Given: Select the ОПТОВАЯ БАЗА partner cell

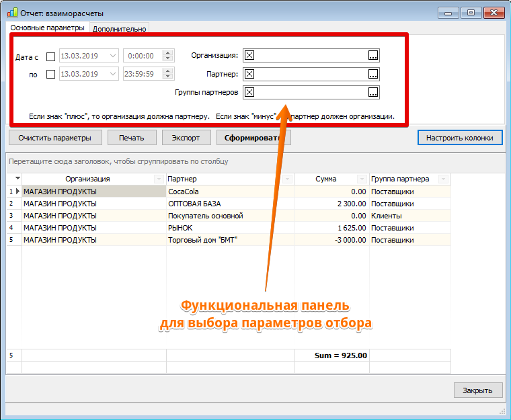Looking at the screenshot, I should point(231,204).
